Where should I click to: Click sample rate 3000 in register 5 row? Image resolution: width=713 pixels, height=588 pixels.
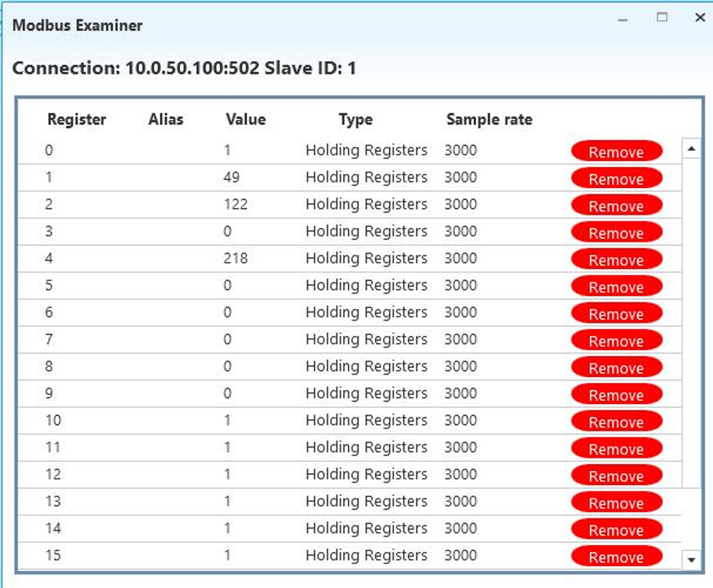point(460,285)
